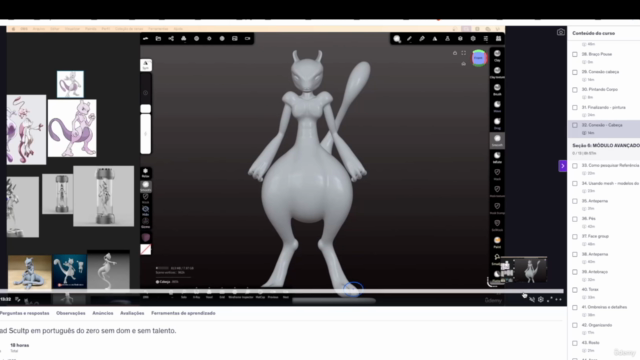Screen dimensions: 640x360
Task: Toggle video fullscreen mode
Action: coord(550,300)
